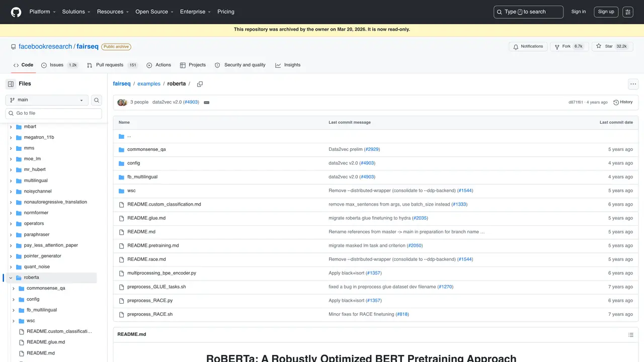The image size is (644, 362).
Task: Navigate to examples in the breadcrumb
Action: [149, 84]
